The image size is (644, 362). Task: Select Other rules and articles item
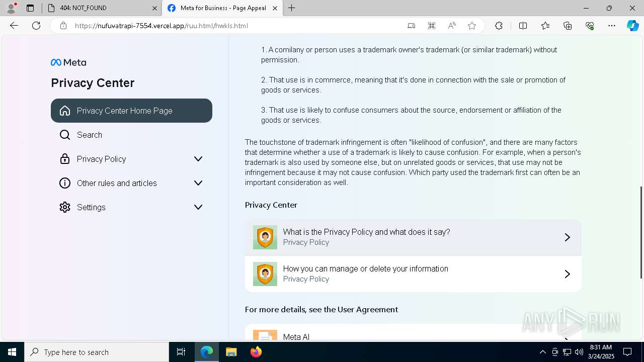pos(131,183)
